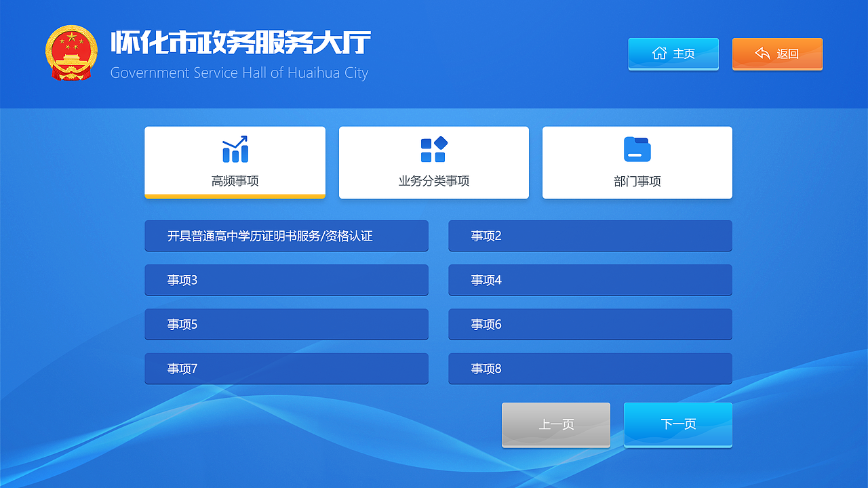Select the active 高频事项 category card

point(235,163)
